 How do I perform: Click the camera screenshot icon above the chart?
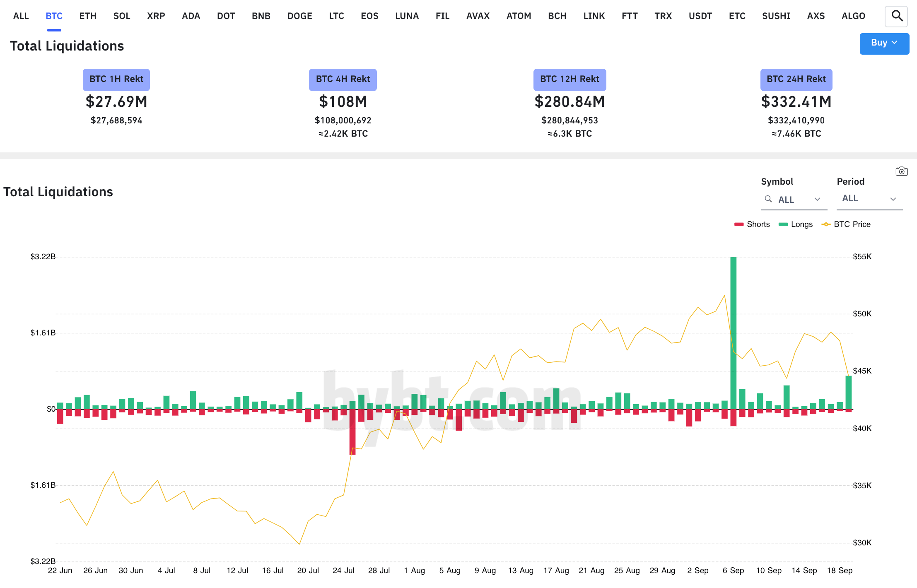tap(901, 171)
